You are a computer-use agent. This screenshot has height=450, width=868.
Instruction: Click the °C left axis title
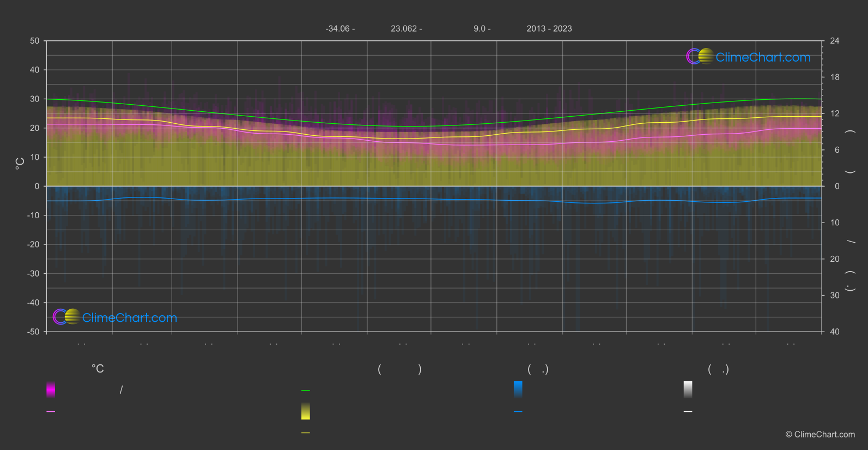[20, 164]
